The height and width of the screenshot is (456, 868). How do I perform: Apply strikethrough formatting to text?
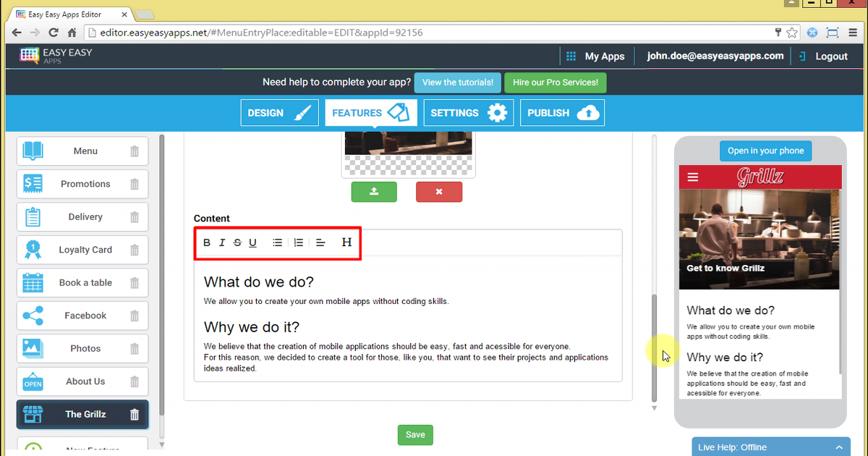pyautogui.click(x=237, y=242)
